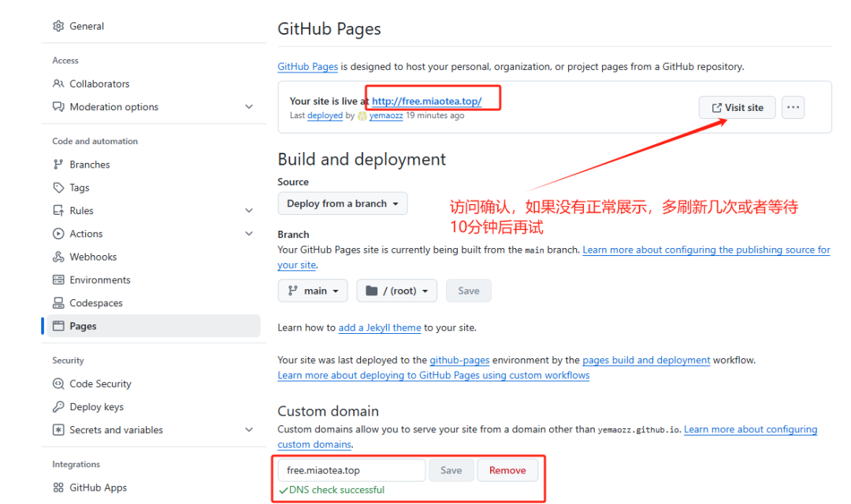Click Learn more about configuring the publishing source

pos(706,250)
